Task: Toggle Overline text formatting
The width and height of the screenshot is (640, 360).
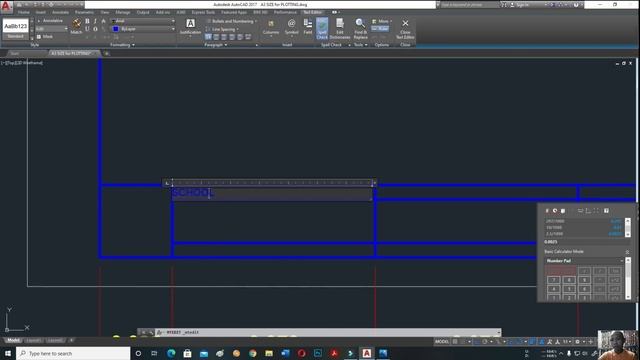Action: click(95, 29)
